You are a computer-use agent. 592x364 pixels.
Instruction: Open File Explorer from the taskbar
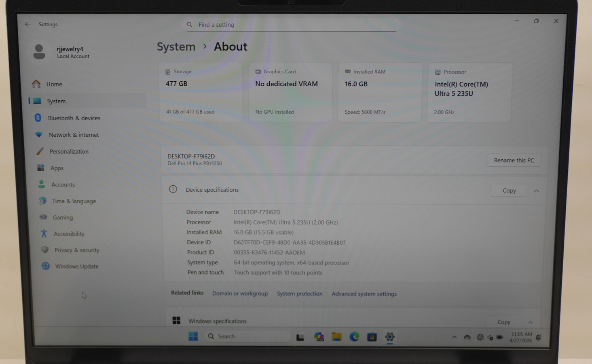[x=337, y=336]
